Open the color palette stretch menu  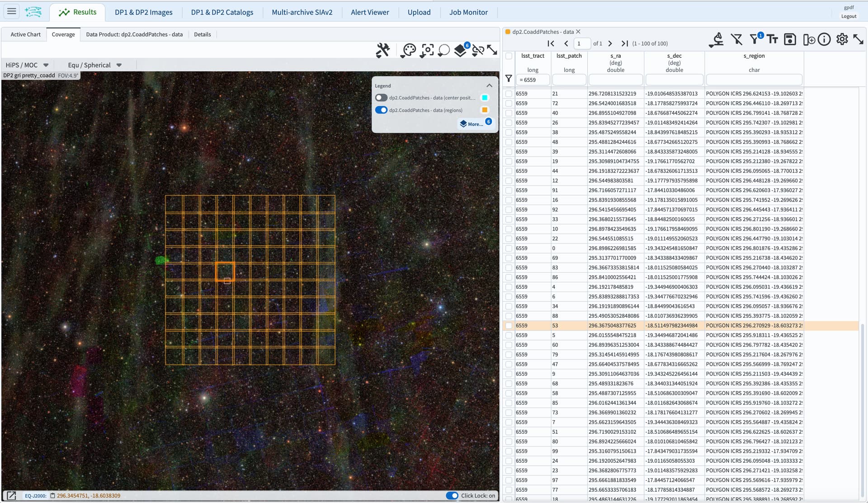(408, 50)
